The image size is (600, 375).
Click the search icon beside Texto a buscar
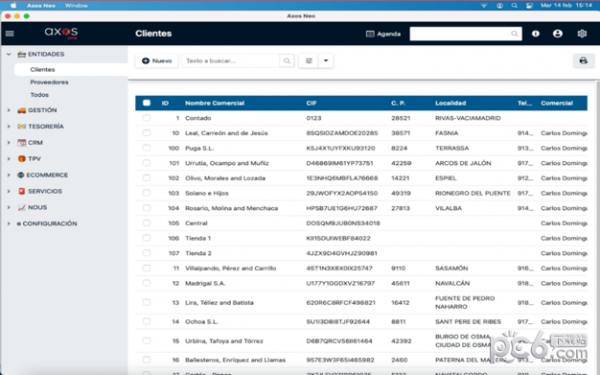pos(287,61)
